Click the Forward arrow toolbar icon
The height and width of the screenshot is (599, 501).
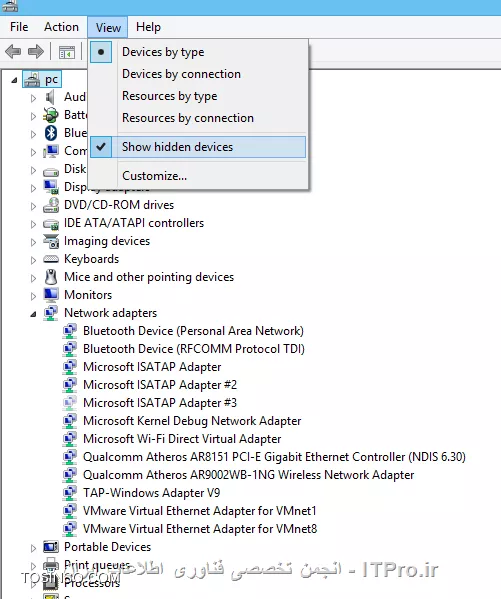36,51
